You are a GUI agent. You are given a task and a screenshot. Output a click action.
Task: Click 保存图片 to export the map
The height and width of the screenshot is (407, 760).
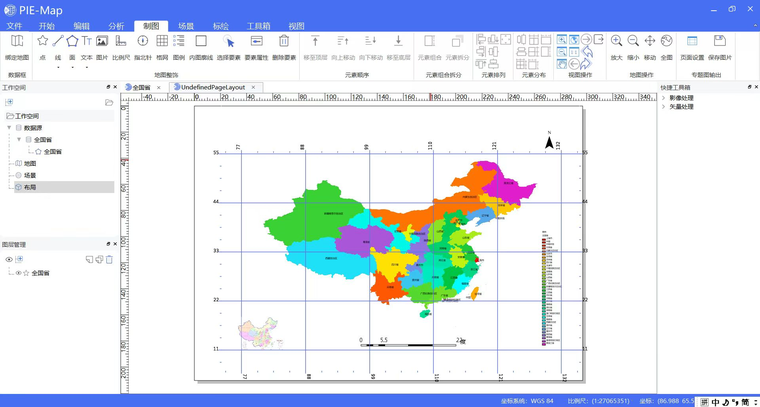pyautogui.click(x=720, y=47)
